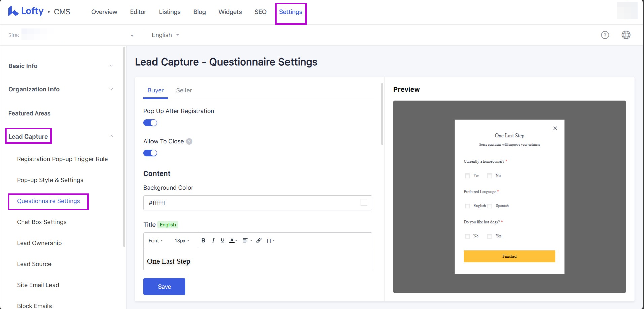This screenshot has height=309, width=644.
Task: Click the Underline formatting icon
Action: 222,240
